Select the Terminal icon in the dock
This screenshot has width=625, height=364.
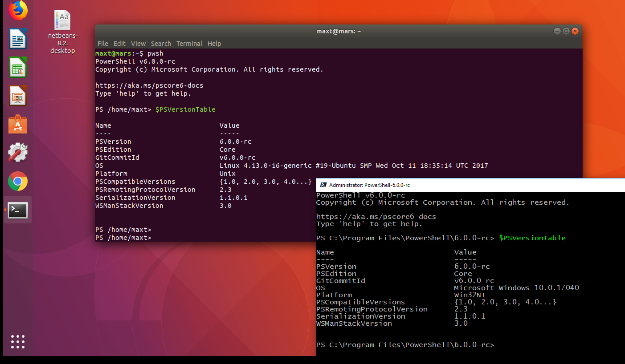pyautogui.click(x=18, y=210)
